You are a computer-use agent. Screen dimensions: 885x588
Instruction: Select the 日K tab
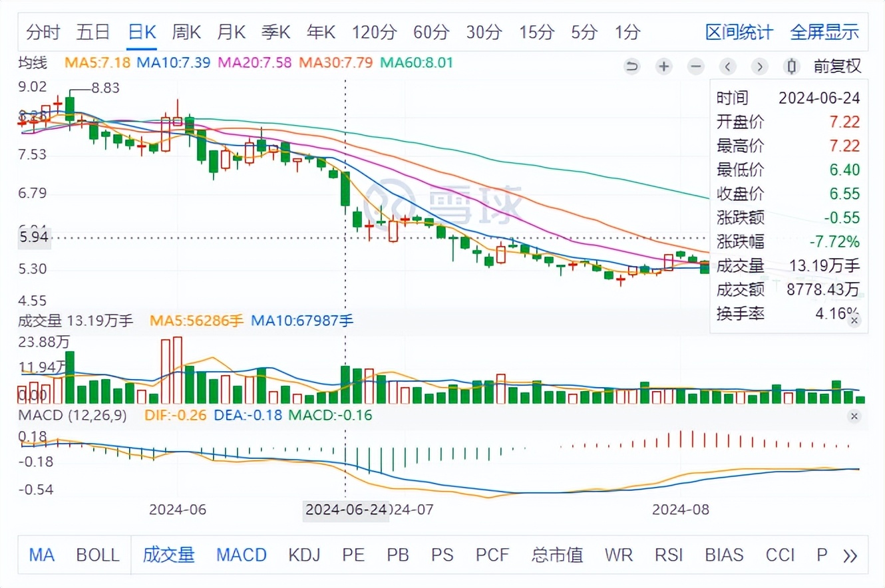(142, 32)
